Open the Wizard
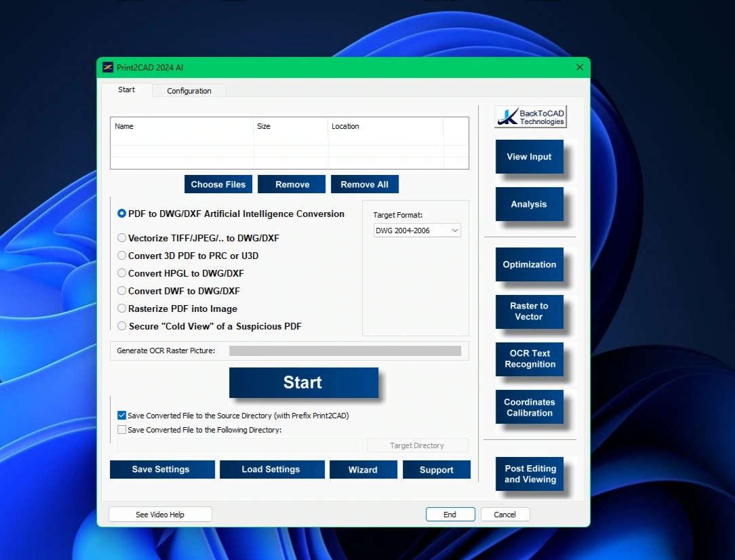Viewport: 735px width, 560px height. (x=363, y=470)
